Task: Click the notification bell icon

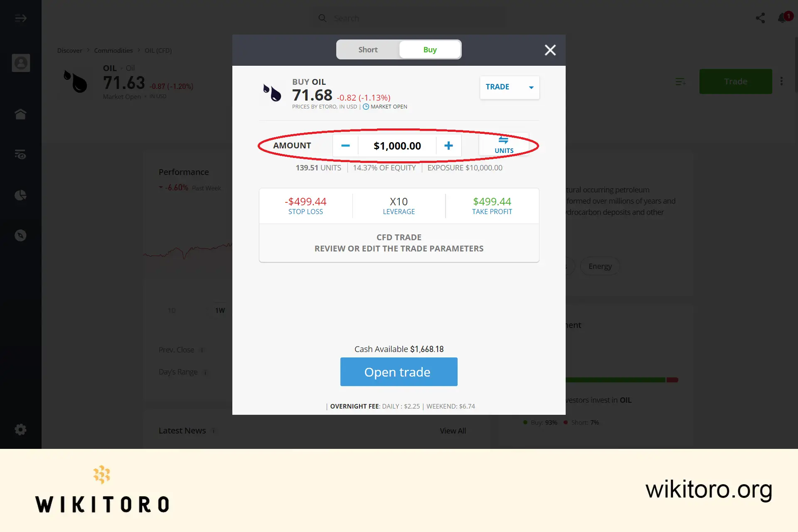Action: coord(783,18)
